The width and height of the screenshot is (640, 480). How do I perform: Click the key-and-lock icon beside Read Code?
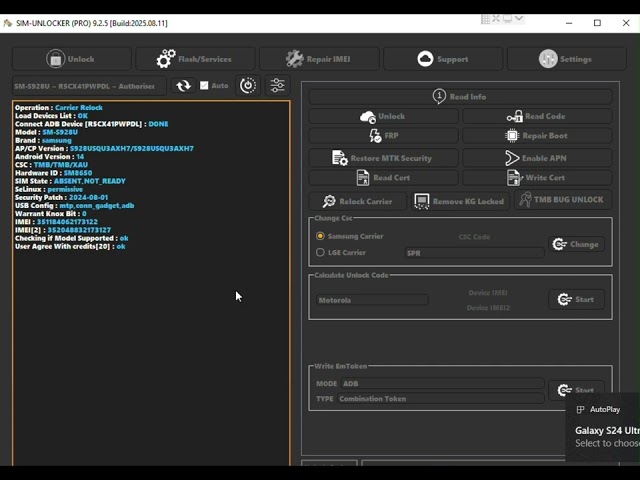pos(515,117)
